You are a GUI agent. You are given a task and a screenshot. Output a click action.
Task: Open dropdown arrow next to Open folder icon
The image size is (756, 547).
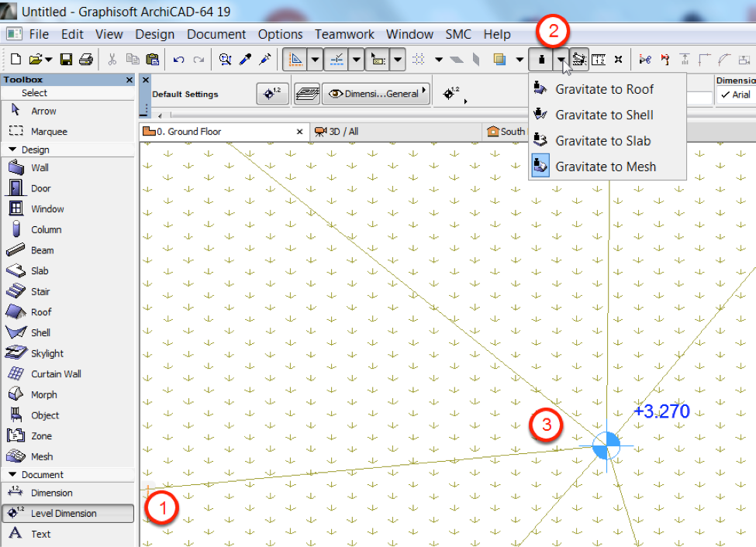[49, 60]
